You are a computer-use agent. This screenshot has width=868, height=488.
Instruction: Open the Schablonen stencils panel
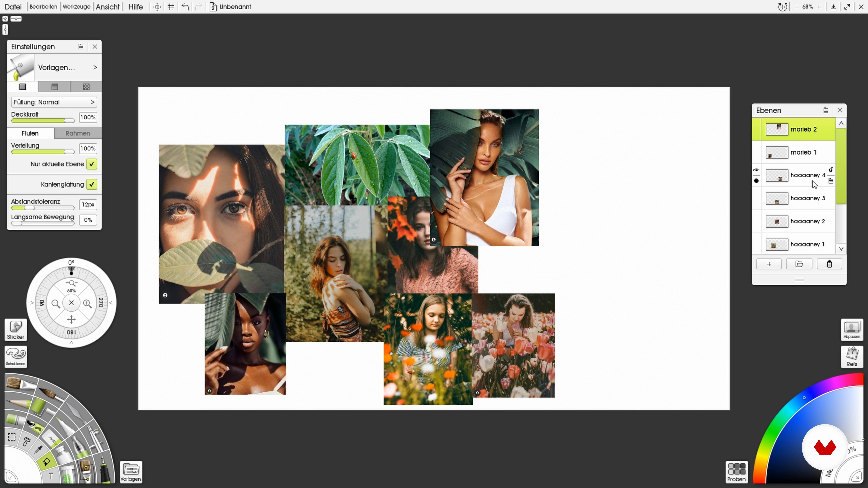click(16, 357)
